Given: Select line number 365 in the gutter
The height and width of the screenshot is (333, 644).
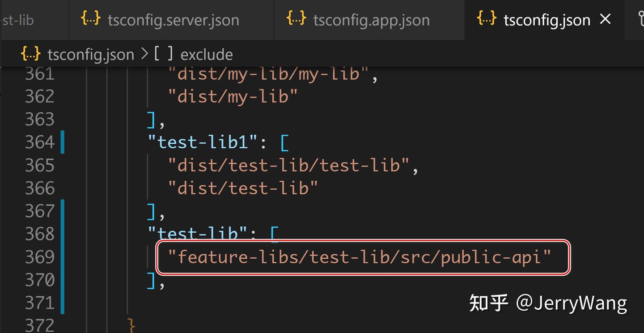Looking at the screenshot, I should pyautogui.click(x=39, y=165).
